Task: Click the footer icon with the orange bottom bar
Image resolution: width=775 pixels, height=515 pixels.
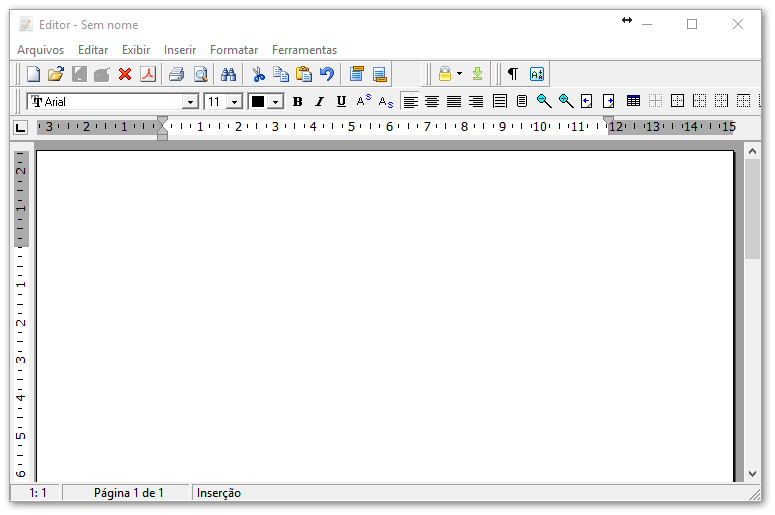Action: pos(380,74)
